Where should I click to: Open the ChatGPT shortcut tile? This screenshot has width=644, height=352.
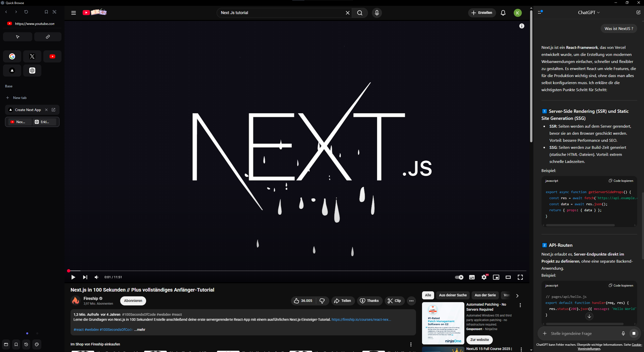pyautogui.click(x=32, y=71)
